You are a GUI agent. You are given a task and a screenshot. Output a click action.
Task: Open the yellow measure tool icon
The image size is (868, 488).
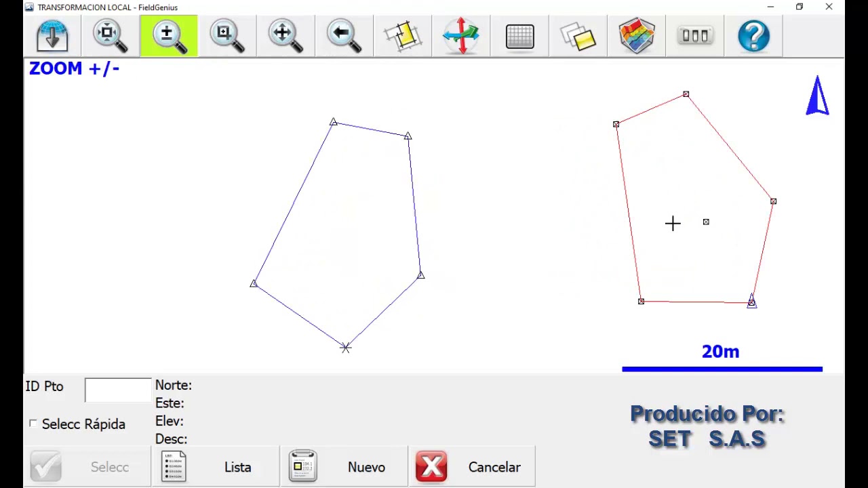tap(403, 35)
